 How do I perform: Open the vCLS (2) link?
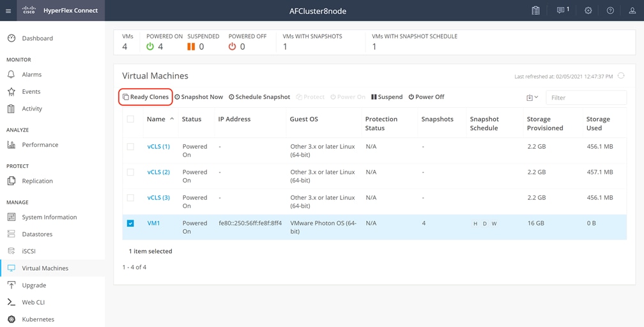pos(158,172)
